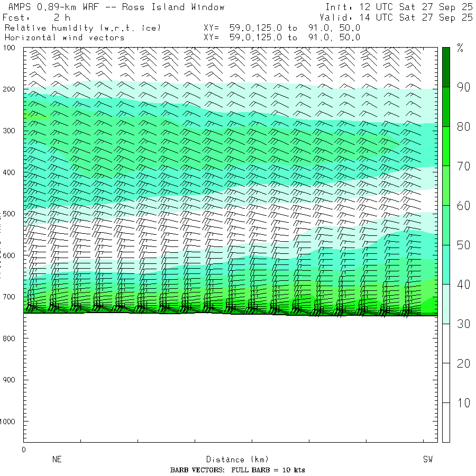The image size is (476, 476).
Task: Click the "Distance (km)" axis title
Action: pos(237,459)
